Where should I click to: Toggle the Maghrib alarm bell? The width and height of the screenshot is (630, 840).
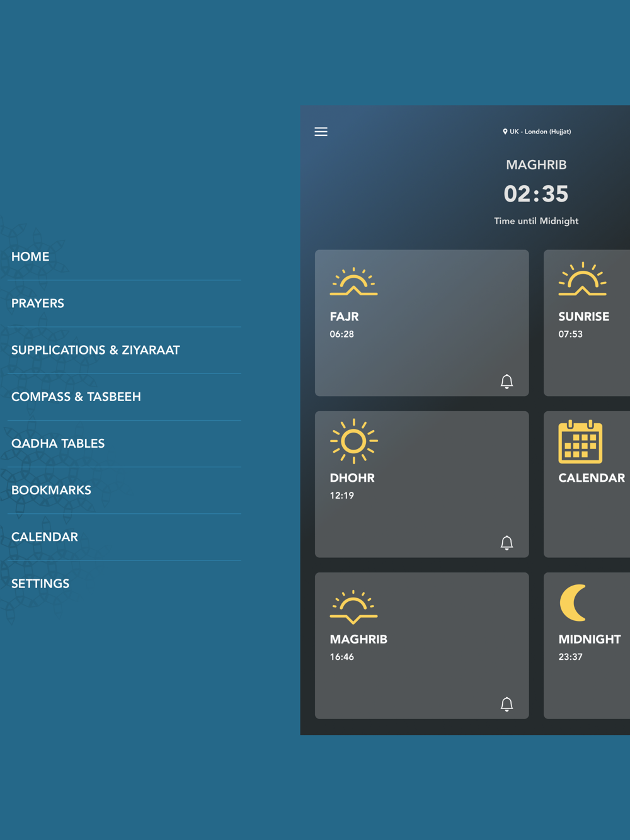point(507,704)
